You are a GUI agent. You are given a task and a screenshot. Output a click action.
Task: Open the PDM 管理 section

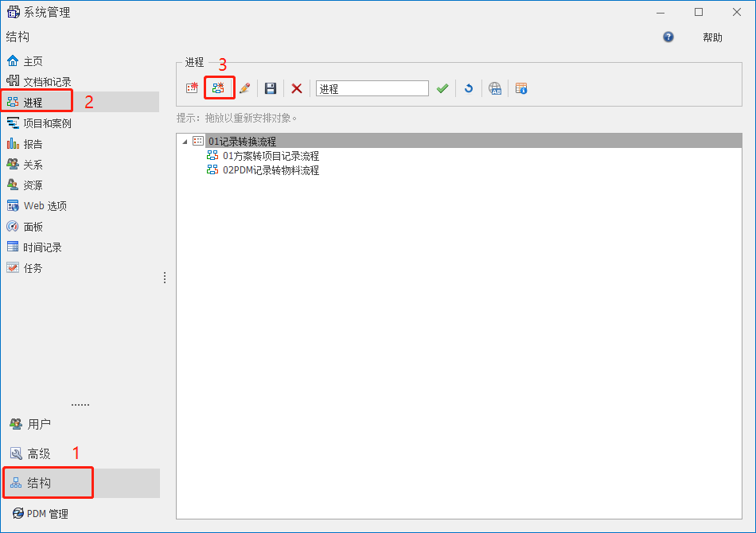[47, 514]
